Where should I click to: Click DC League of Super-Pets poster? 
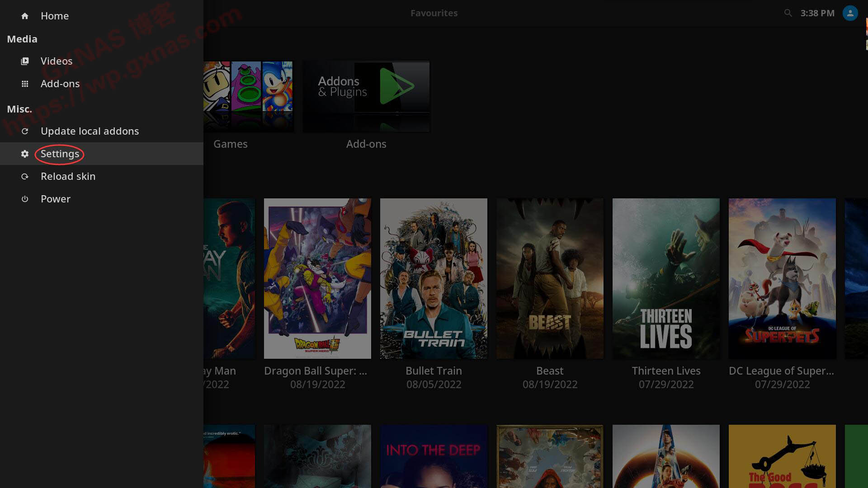[x=782, y=278]
